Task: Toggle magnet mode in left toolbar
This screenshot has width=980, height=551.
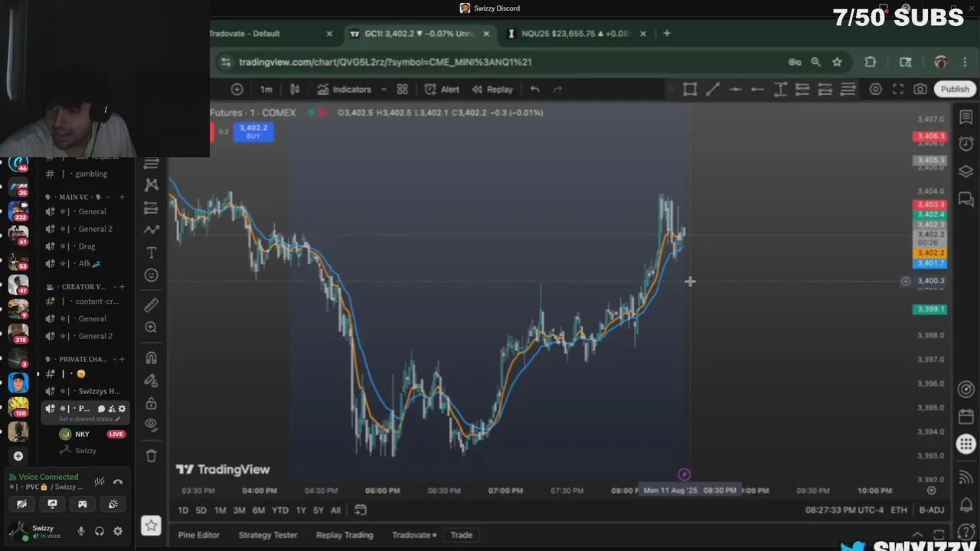Action: point(151,358)
